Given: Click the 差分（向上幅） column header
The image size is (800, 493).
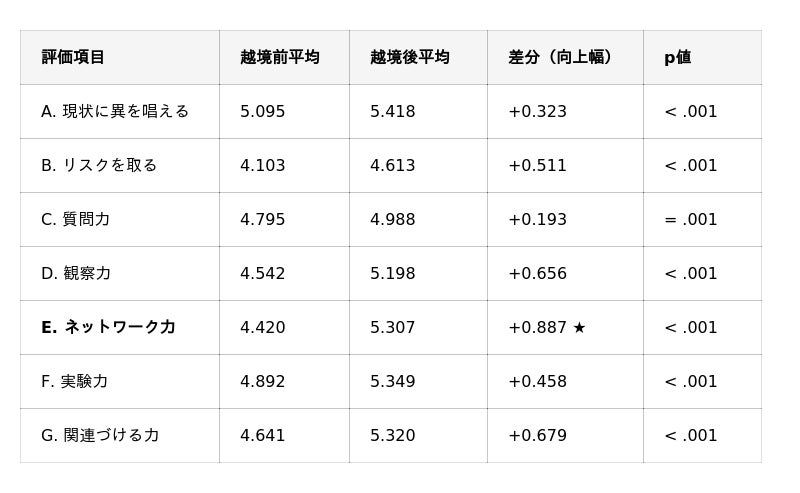Looking at the screenshot, I should pos(561,58).
